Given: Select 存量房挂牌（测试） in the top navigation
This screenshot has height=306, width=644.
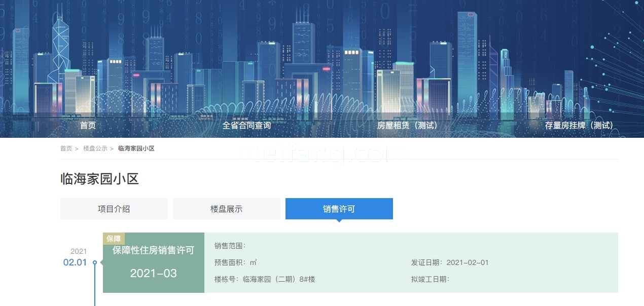Looking at the screenshot, I should (x=579, y=126).
